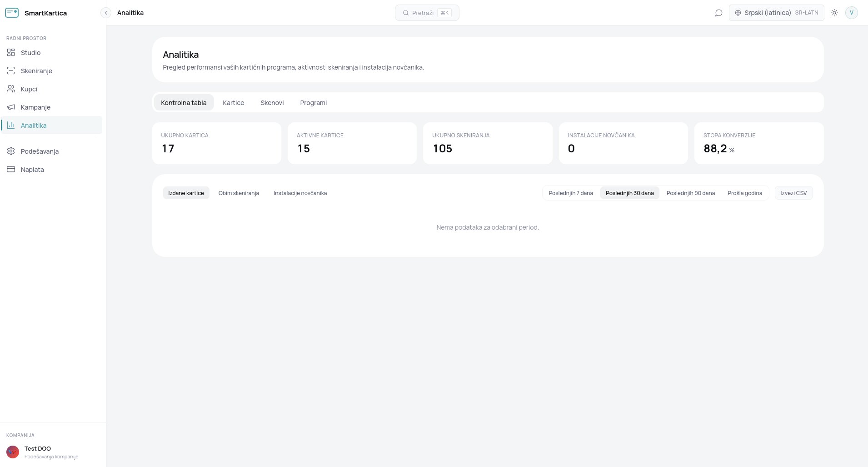This screenshot has height=467, width=868.
Task: Click the globe icon in the language selector
Action: (738, 13)
